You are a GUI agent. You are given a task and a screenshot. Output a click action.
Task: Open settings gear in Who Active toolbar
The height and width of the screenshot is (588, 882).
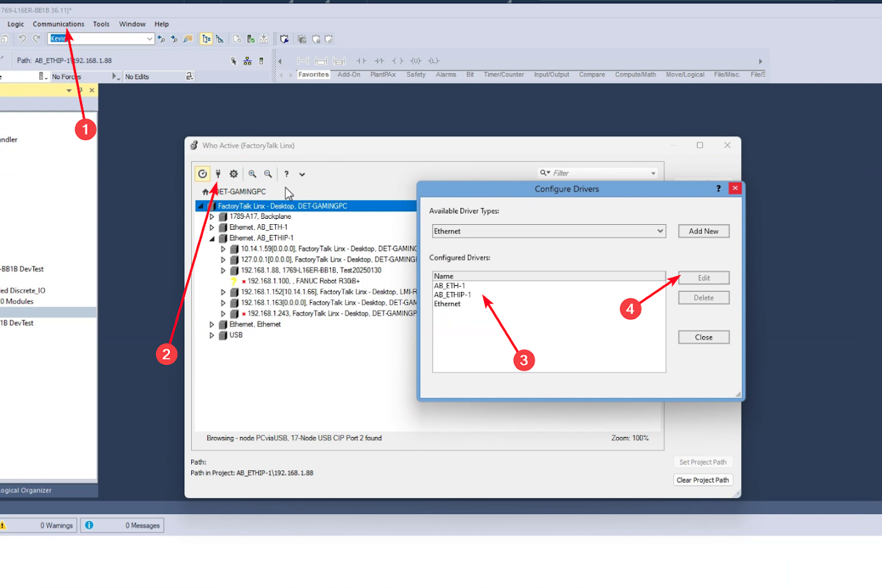coord(233,174)
